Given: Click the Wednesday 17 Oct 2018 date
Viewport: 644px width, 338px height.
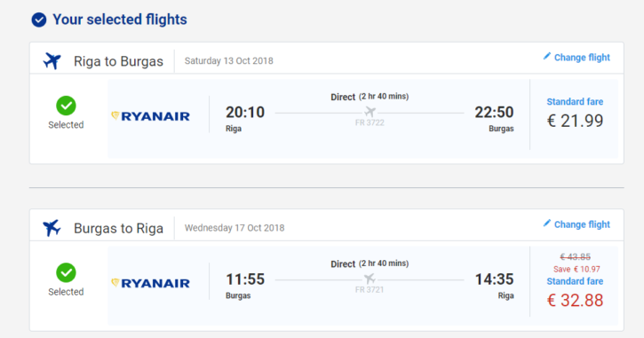Looking at the screenshot, I should (x=235, y=228).
